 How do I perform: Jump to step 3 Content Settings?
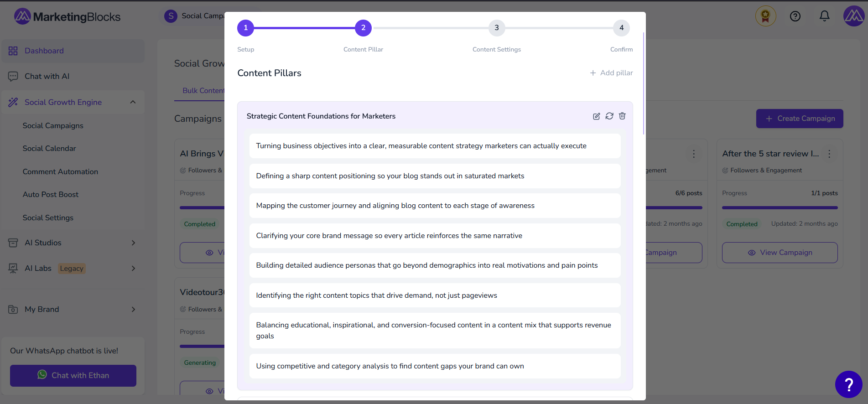pos(496,28)
